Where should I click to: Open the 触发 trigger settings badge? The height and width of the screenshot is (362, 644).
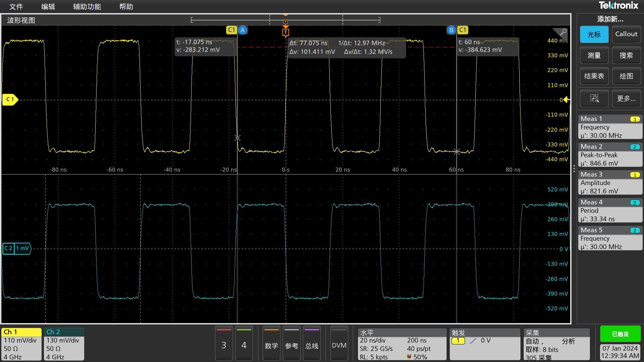coord(484,345)
